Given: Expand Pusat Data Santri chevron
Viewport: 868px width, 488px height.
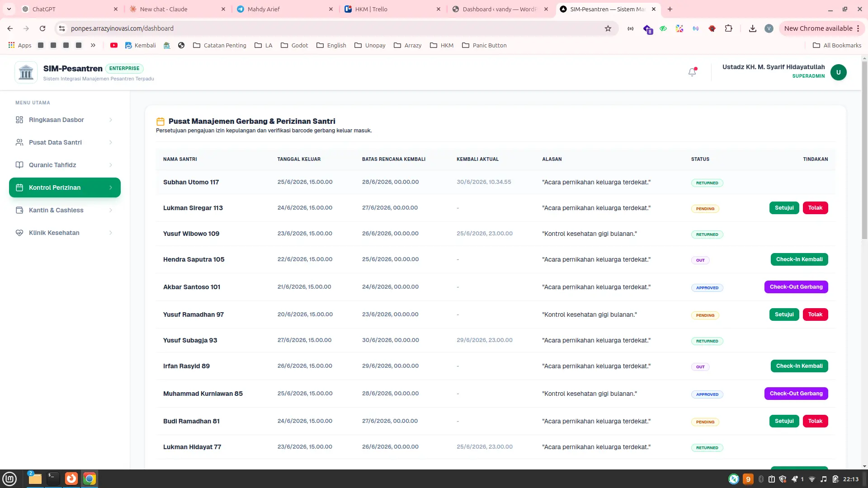Looking at the screenshot, I should point(111,142).
